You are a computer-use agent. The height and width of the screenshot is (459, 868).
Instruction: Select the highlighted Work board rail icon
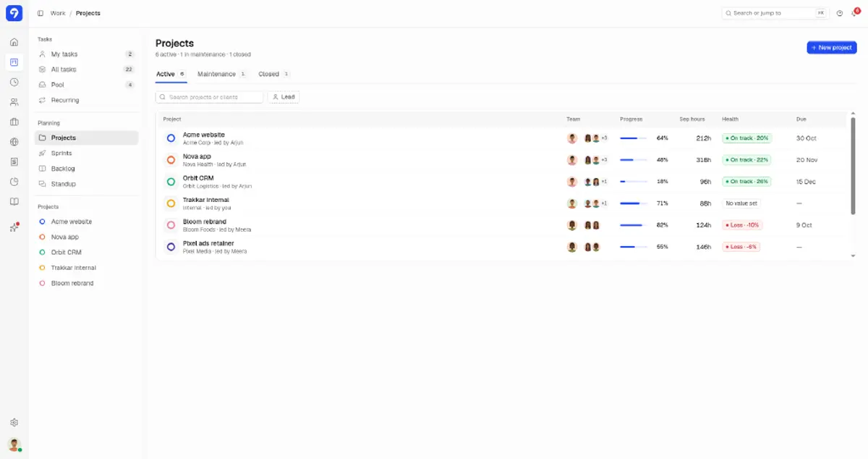point(14,62)
